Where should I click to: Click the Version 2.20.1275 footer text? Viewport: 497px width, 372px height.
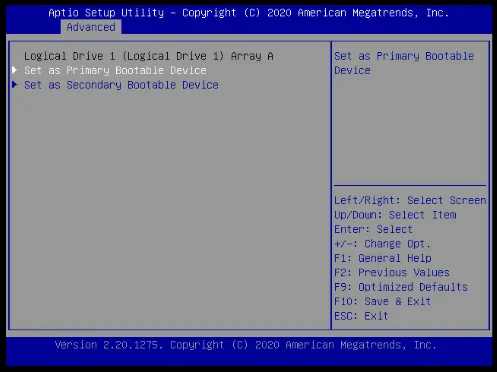pyautogui.click(x=246, y=345)
